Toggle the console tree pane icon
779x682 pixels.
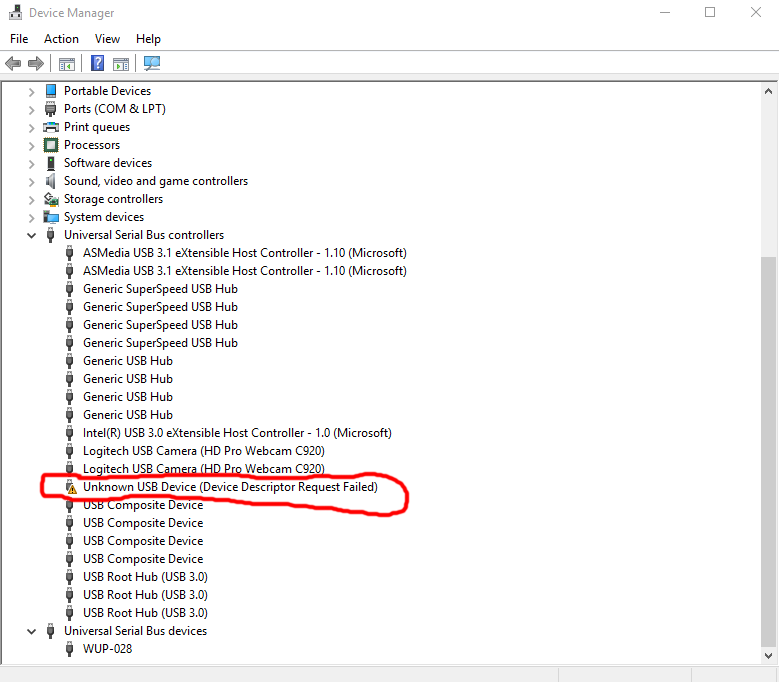pos(67,64)
